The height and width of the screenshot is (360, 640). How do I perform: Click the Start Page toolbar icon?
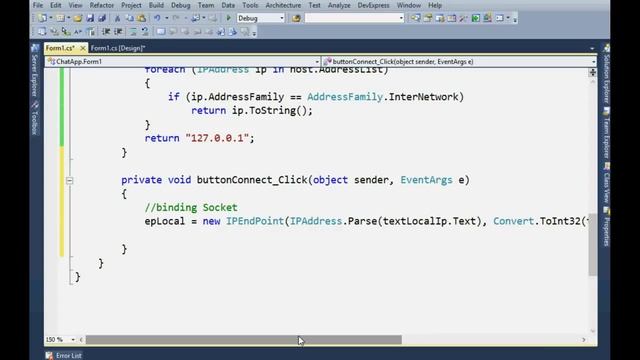(476, 18)
